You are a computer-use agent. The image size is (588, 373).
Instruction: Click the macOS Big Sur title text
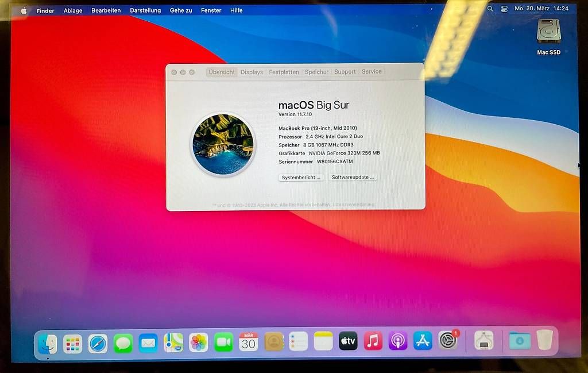[x=314, y=105]
